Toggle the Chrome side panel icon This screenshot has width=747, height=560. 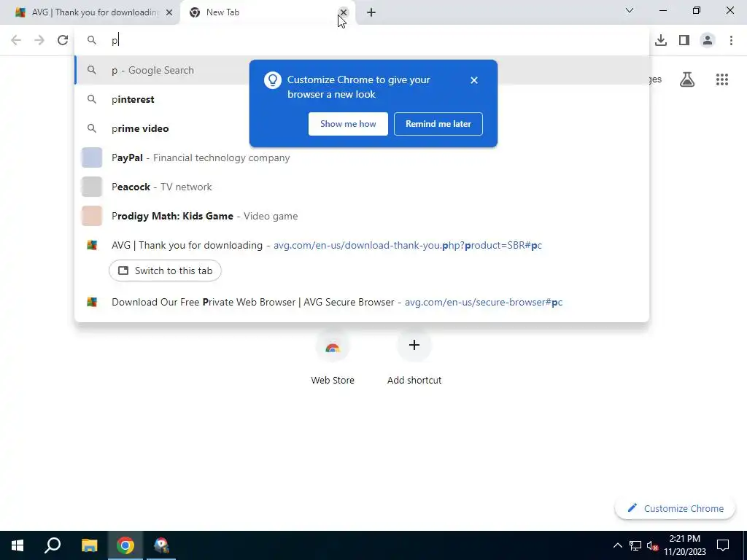point(684,41)
